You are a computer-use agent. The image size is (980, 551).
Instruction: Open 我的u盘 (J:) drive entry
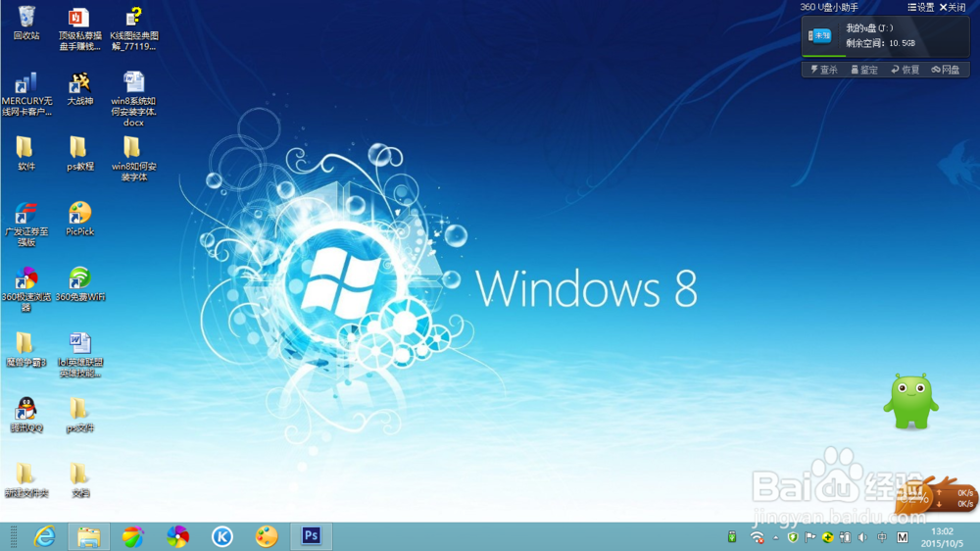[x=869, y=28]
